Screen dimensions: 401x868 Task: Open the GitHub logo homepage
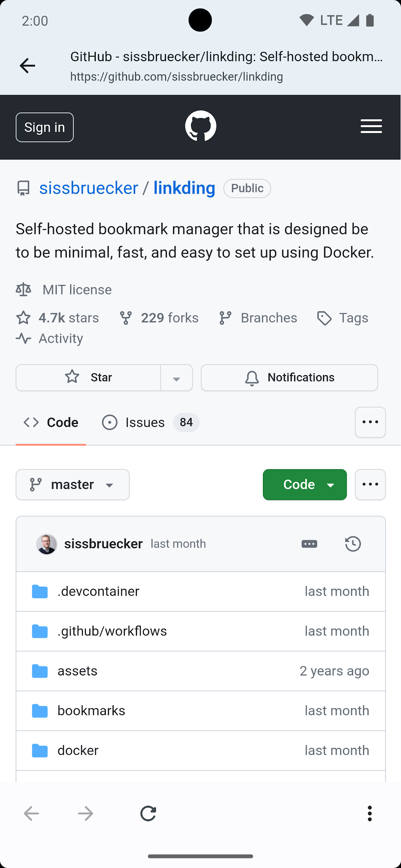200,126
